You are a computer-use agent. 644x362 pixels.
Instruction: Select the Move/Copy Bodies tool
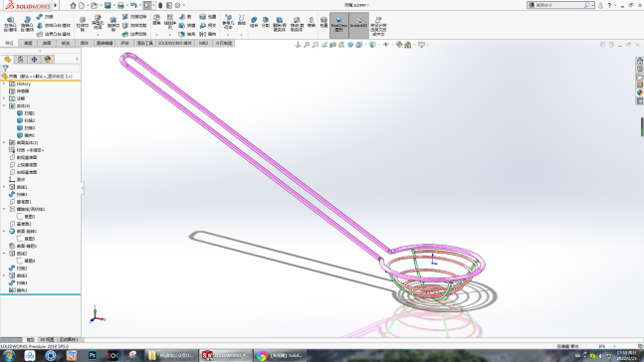[297, 24]
